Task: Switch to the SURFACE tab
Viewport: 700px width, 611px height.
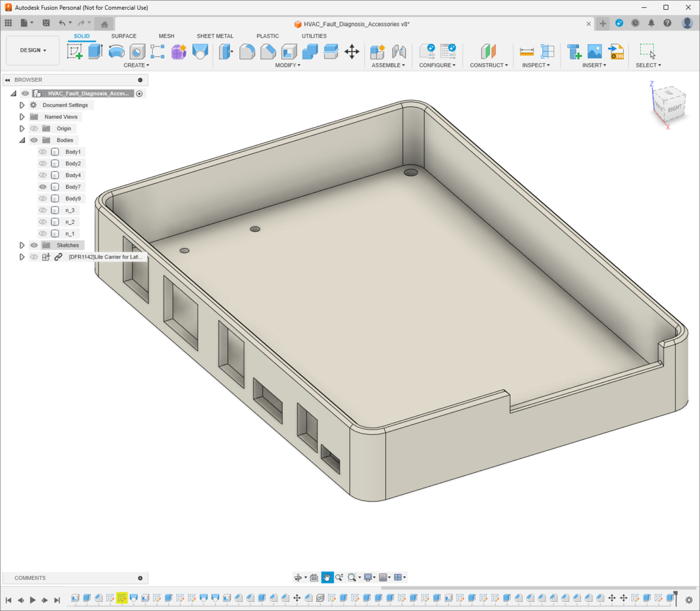Action: click(x=123, y=36)
